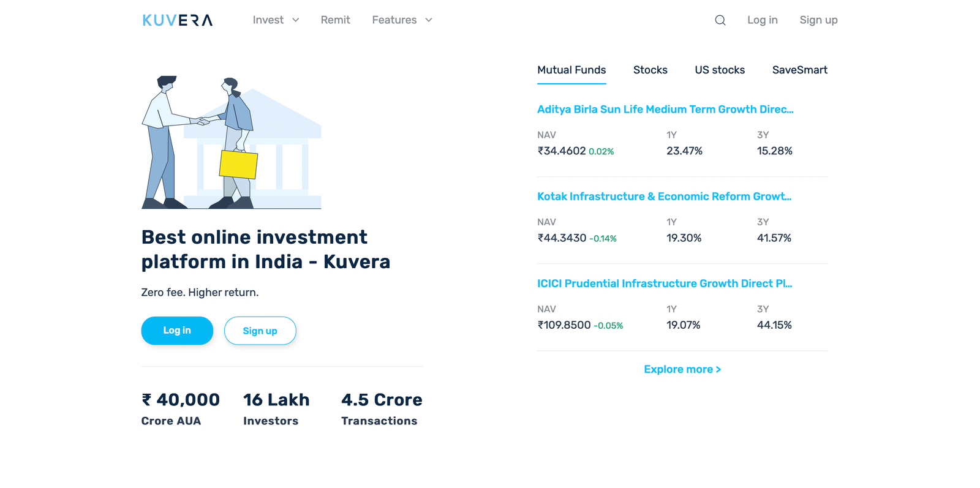The height and width of the screenshot is (488, 980).
Task: Open Aditya Birla Sun Life Medium Term fund
Action: click(665, 110)
